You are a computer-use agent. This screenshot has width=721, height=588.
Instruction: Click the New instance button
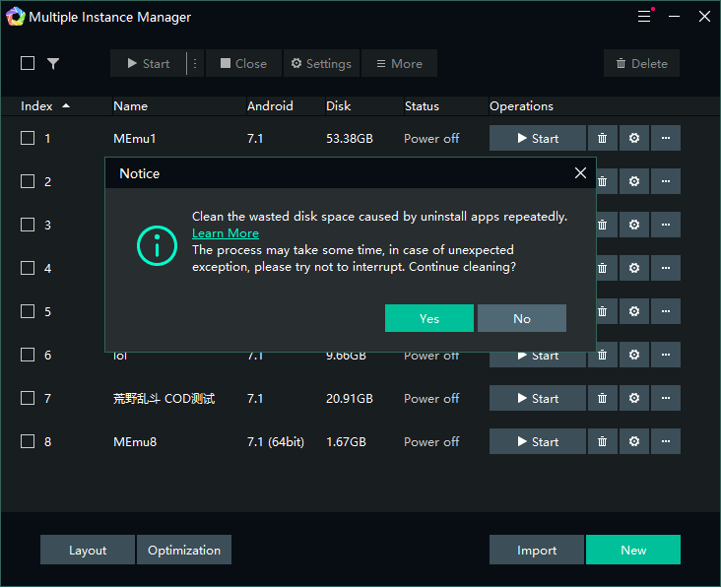point(632,551)
